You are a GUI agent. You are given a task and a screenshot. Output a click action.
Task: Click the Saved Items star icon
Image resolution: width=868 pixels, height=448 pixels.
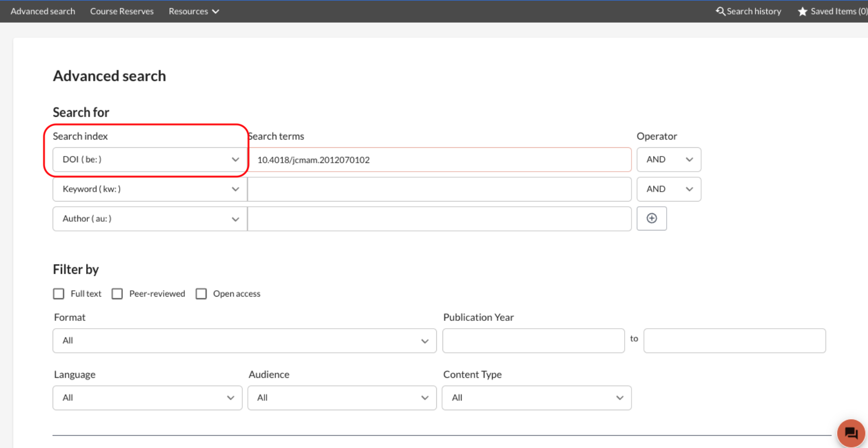pyautogui.click(x=802, y=11)
